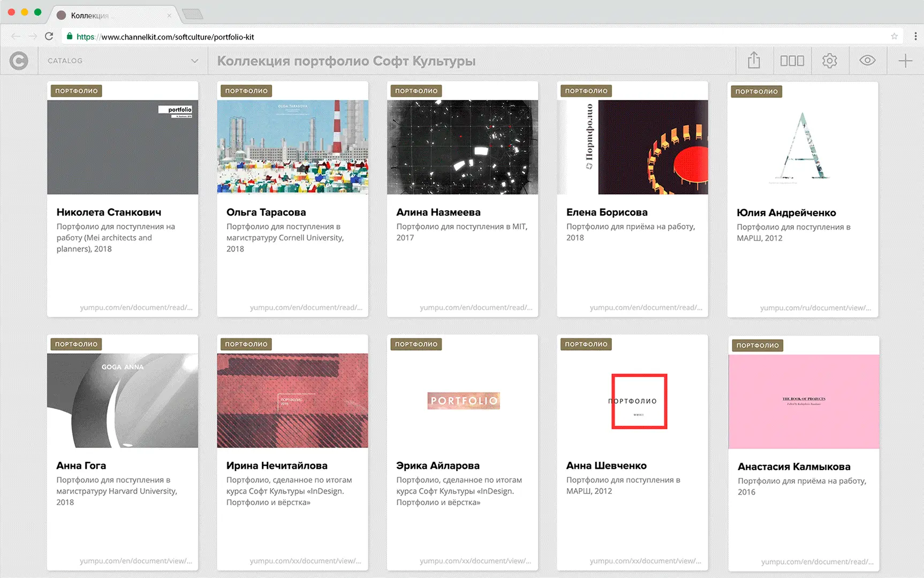Screen dimensions: 924x578
Task: Click the title Алина Назмеева
Action: point(438,212)
